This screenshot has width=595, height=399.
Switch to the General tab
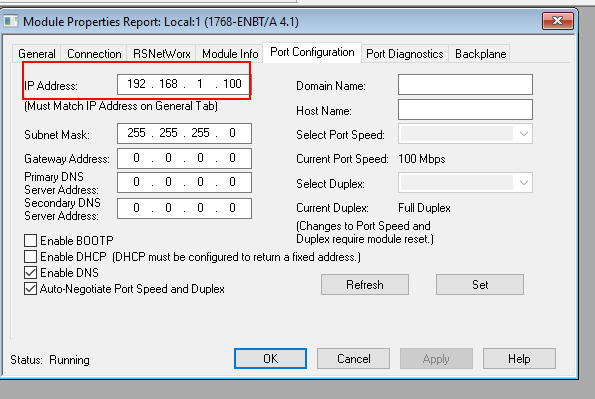click(x=37, y=54)
